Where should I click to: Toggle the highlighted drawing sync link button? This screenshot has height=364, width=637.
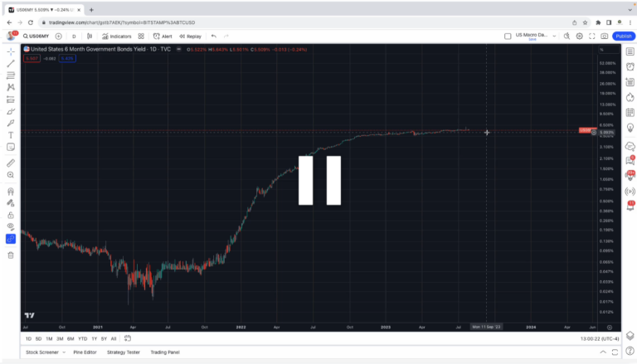(x=11, y=239)
